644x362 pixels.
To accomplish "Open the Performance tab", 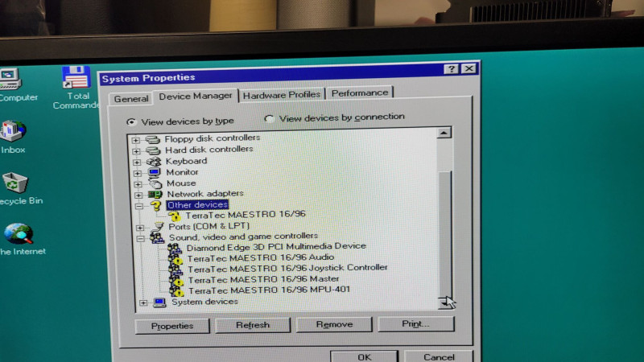I will [360, 93].
